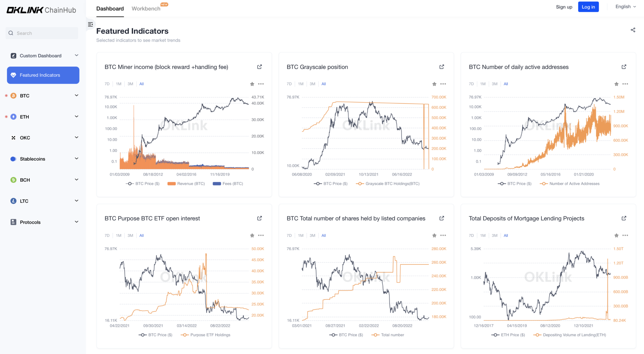Viewport: 644px width, 354px height.
Task: Click the sidebar Search field
Action: coord(42,33)
